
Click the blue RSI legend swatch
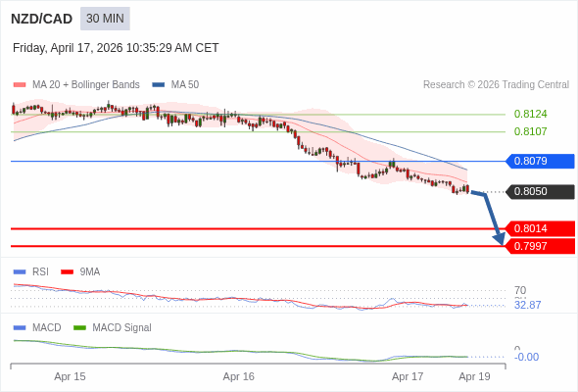(20, 272)
